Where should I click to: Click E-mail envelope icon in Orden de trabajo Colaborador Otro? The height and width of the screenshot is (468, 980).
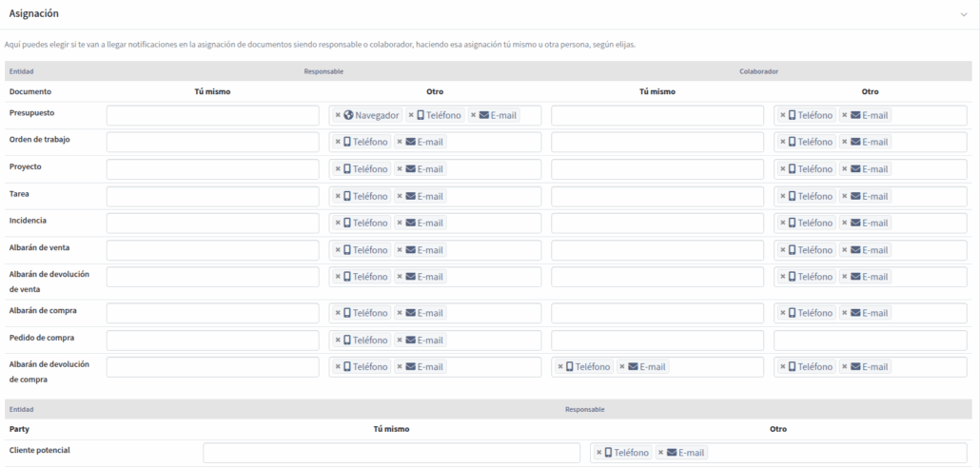[855, 142]
